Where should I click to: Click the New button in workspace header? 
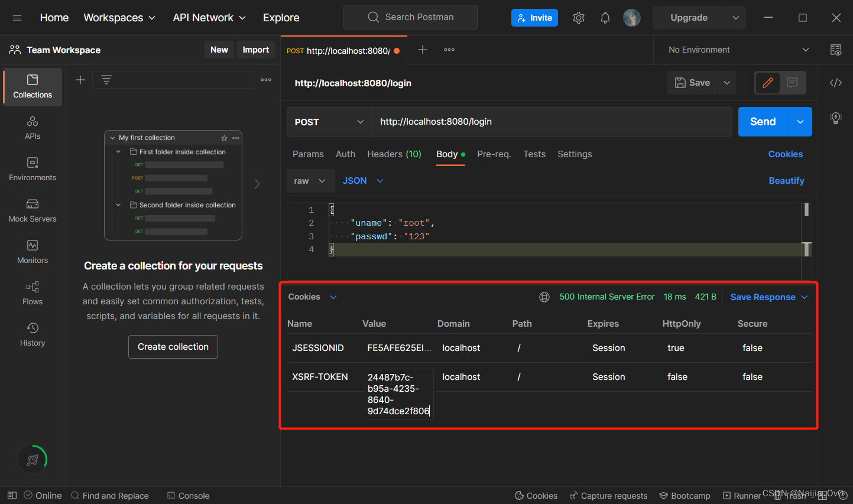pos(219,50)
